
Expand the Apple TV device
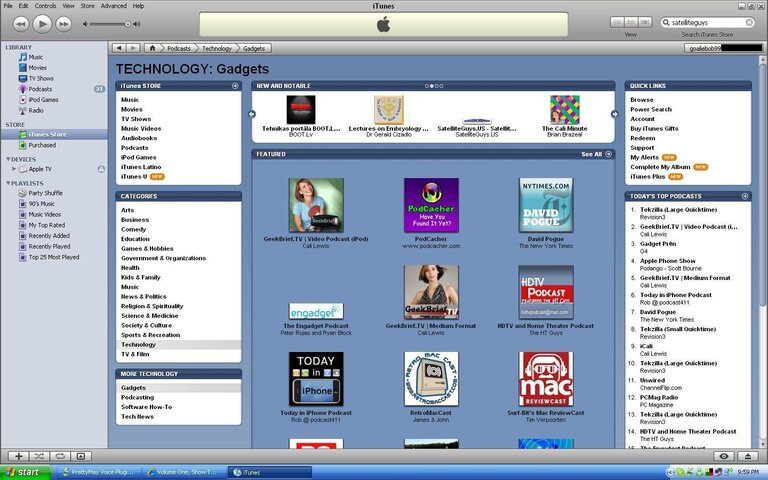14,169
